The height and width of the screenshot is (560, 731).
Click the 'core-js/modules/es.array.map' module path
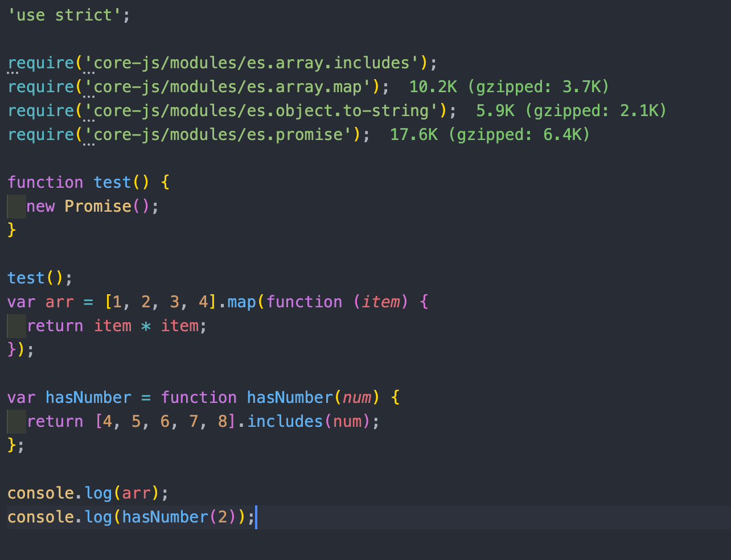point(228,87)
